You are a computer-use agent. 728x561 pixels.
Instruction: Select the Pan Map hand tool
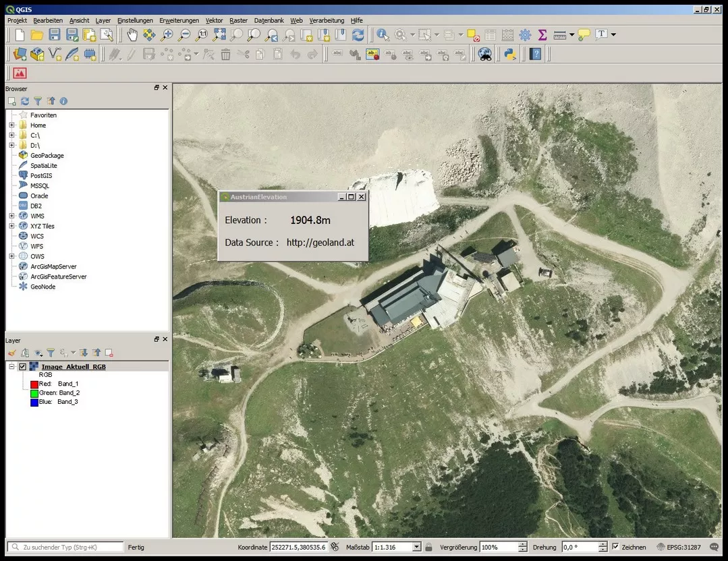pos(132,35)
